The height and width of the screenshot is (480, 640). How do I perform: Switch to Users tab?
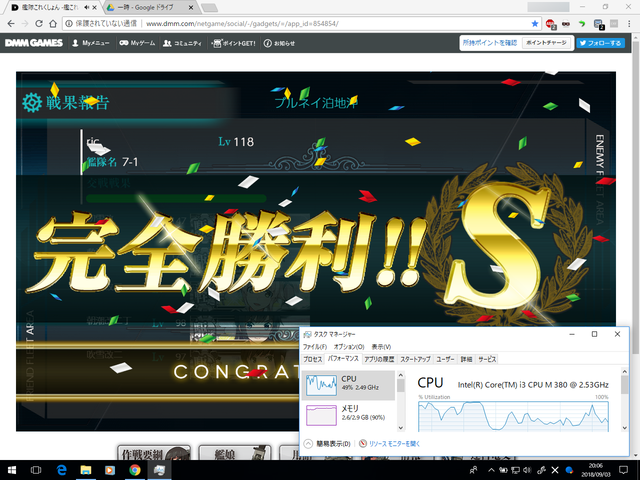pos(445,359)
